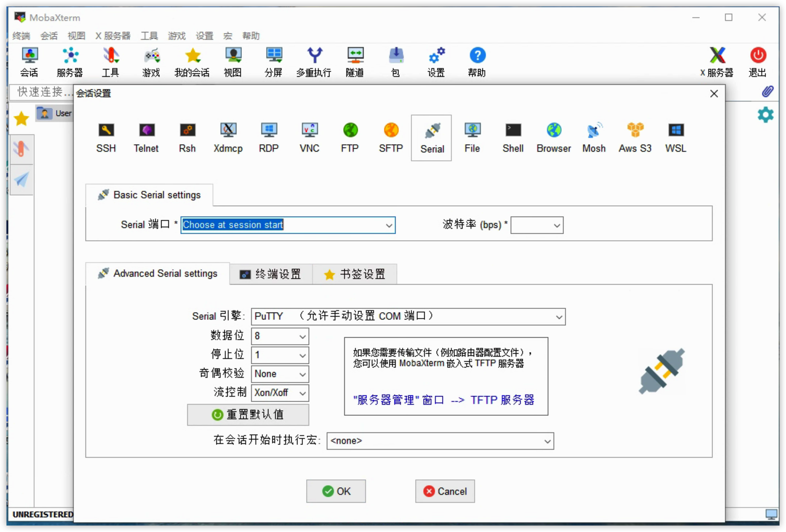The width and height of the screenshot is (786, 532).
Task: Open the 多重执行 toolbar icon
Action: [314, 62]
